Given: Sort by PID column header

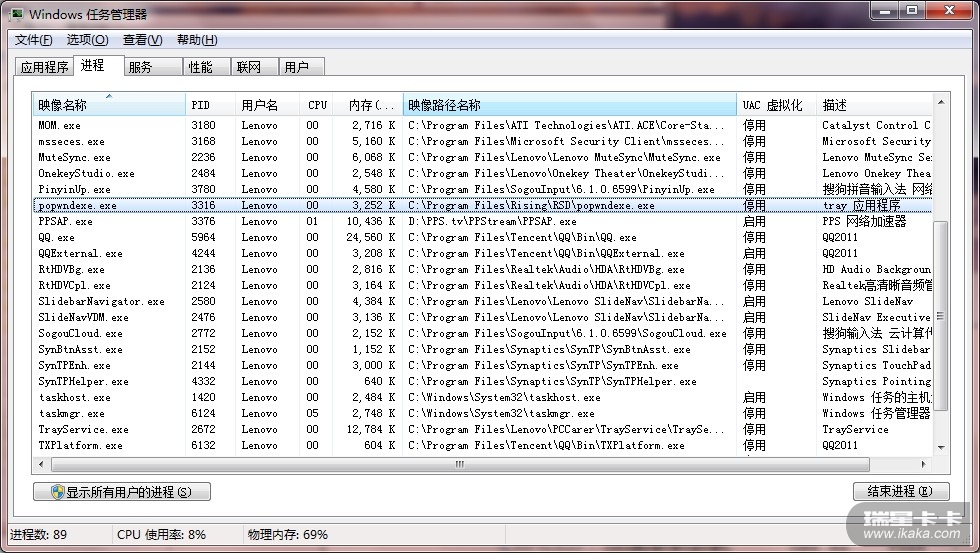Looking at the screenshot, I should (210, 104).
